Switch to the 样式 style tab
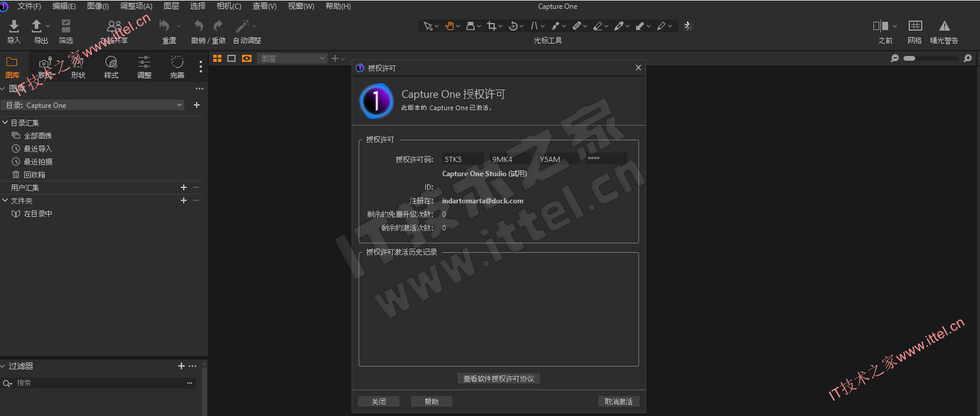 [x=111, y=67]
